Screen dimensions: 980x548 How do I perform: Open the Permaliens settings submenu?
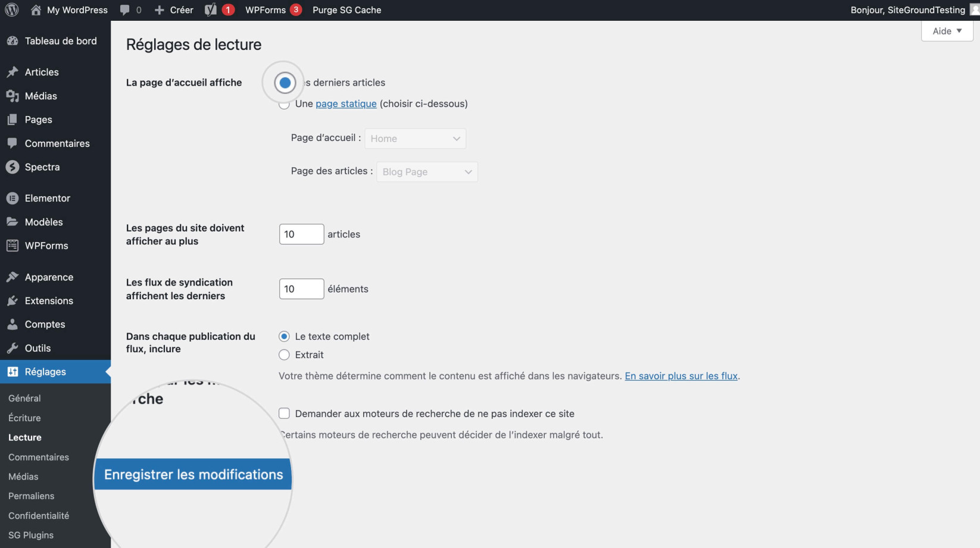32,496
